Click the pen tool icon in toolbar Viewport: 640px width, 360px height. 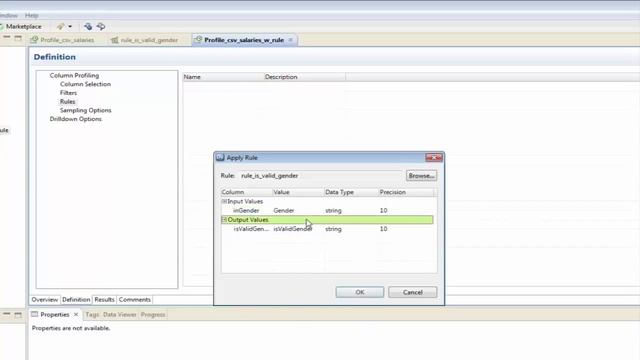(x=61, y=27)
